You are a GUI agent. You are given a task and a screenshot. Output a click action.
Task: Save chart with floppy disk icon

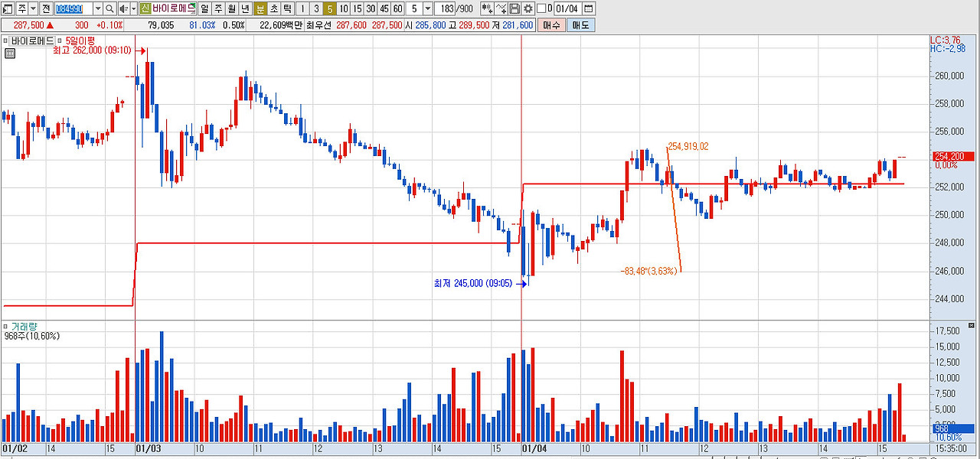(x=515, y=8)
